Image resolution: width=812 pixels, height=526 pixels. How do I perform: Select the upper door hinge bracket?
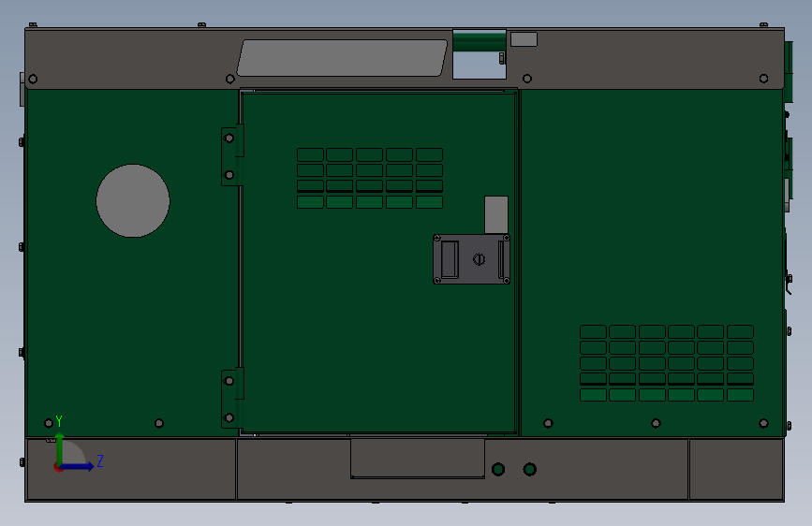coord(232,155)
